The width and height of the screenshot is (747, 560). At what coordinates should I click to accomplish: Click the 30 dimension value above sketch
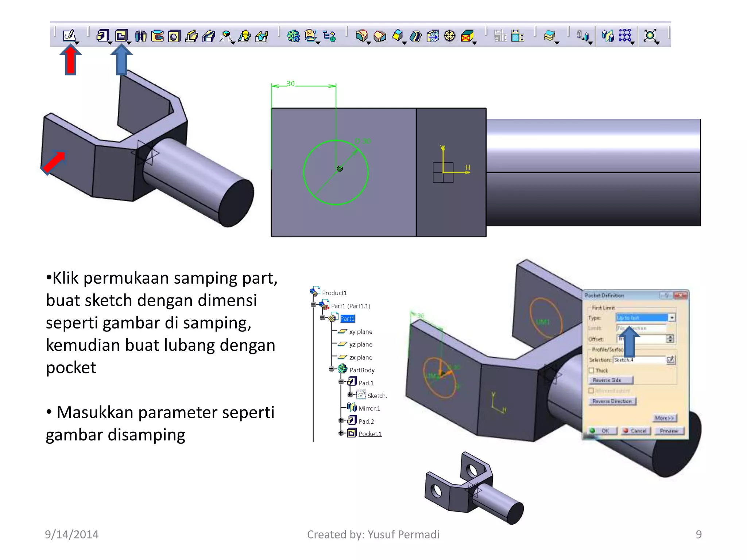point(290,83)
